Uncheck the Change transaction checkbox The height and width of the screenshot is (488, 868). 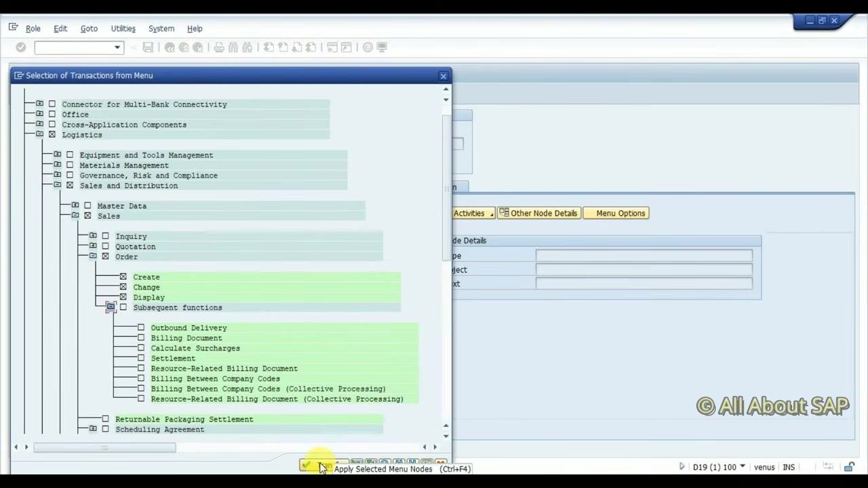point(123,287)
